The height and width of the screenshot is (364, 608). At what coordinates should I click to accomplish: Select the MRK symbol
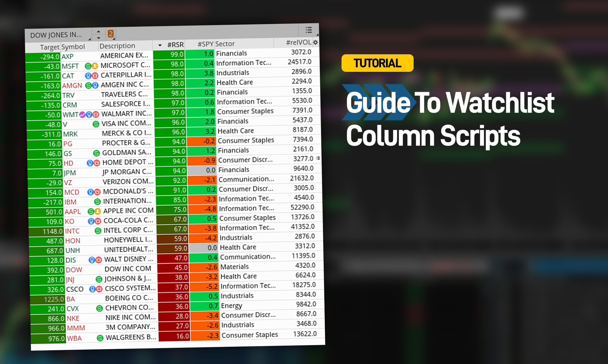70,134
